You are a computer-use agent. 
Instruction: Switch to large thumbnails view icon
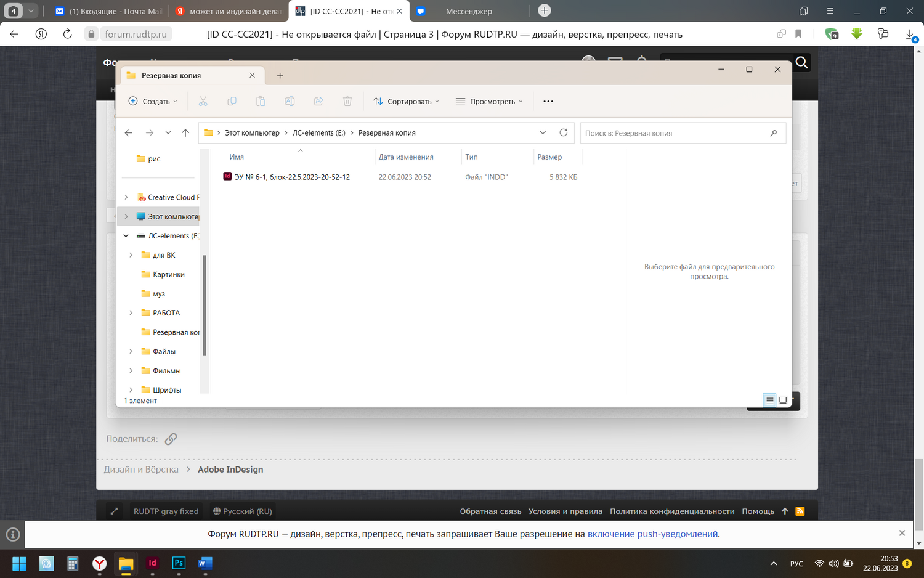pos(783,401)
